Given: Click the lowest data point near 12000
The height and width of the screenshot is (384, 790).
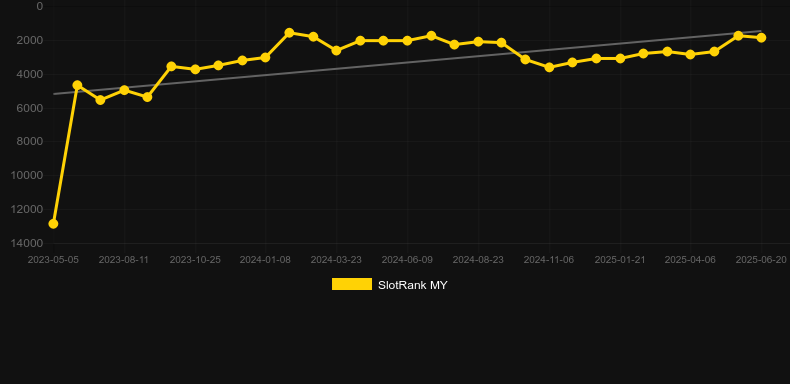Looking at the screenshot, I should pos(53,223).
